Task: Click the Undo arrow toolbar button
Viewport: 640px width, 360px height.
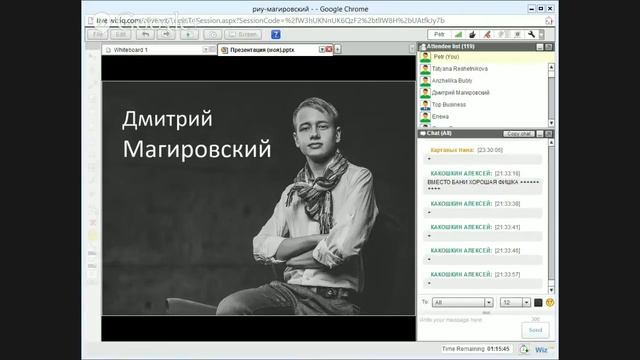Action: (x=145, y=35)
